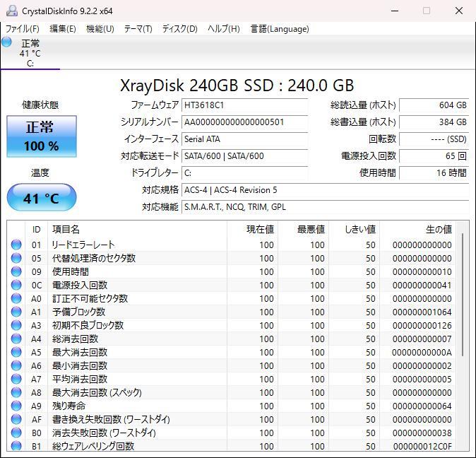The width and height of the screenshot is (476, 458).
Task: Click the power on count value 65 回
Action: click(434, 156)
